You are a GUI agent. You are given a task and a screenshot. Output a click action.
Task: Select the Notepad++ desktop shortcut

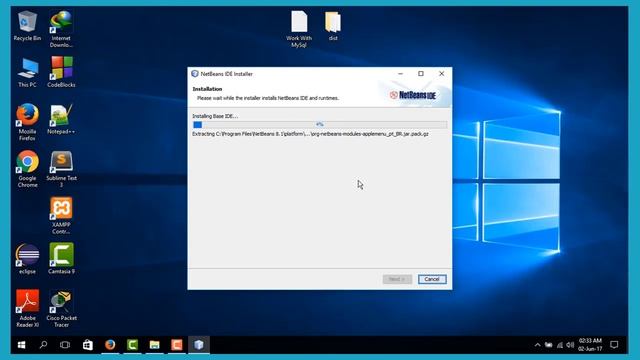61,119
